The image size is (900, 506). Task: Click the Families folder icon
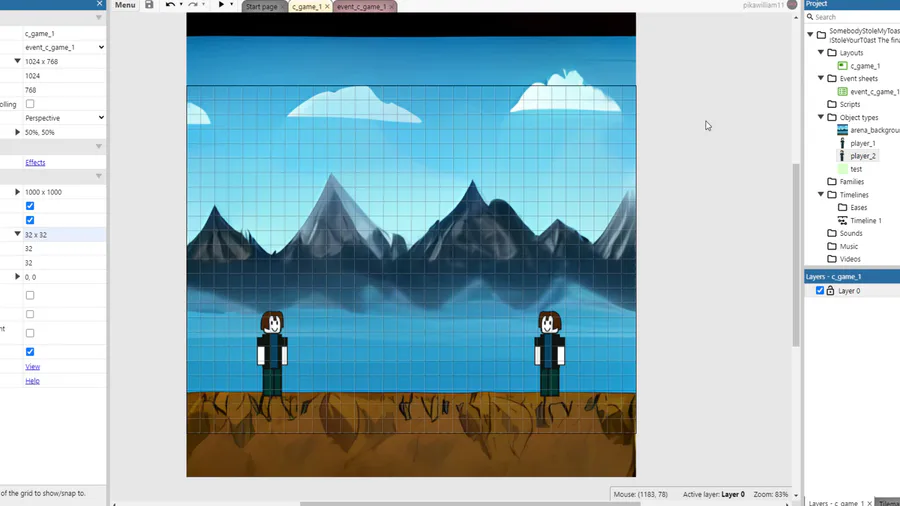(x=832, y=182)
